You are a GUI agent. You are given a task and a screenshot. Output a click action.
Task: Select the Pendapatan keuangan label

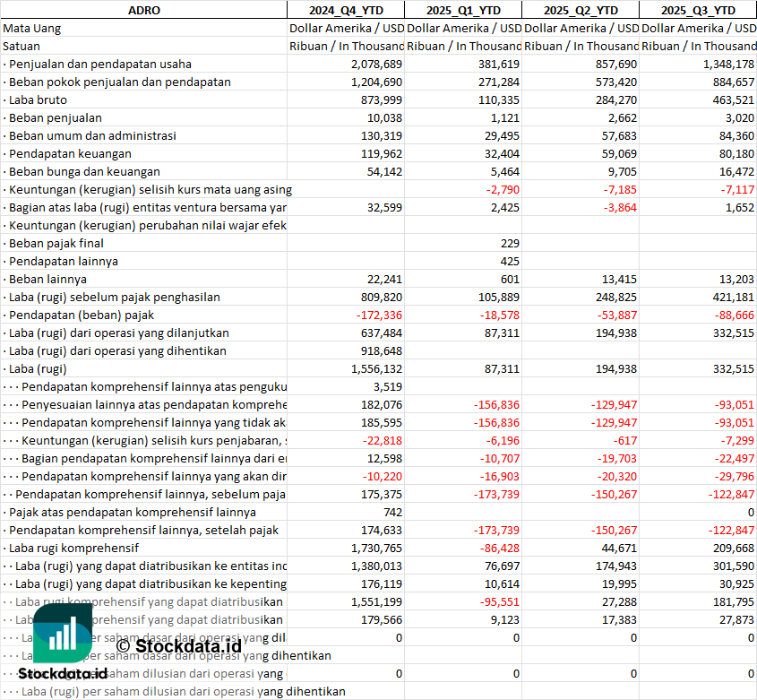[x=70, y=153]
